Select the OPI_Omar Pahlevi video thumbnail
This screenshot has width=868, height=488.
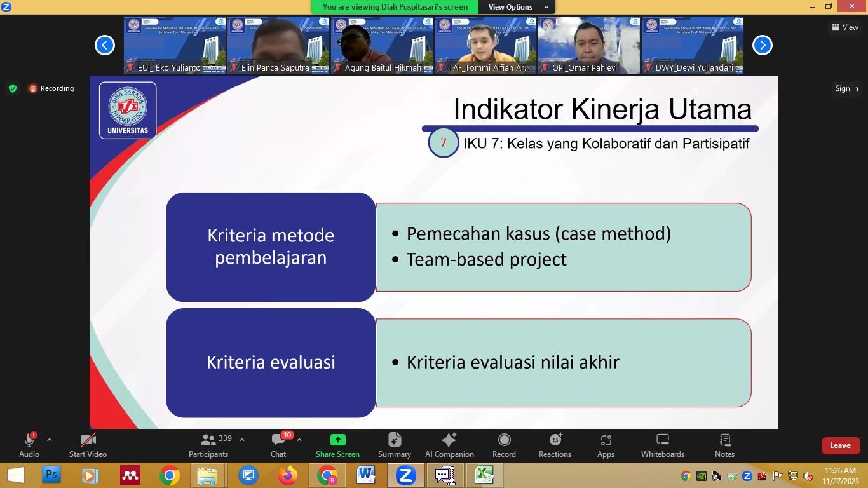[589, 45]
